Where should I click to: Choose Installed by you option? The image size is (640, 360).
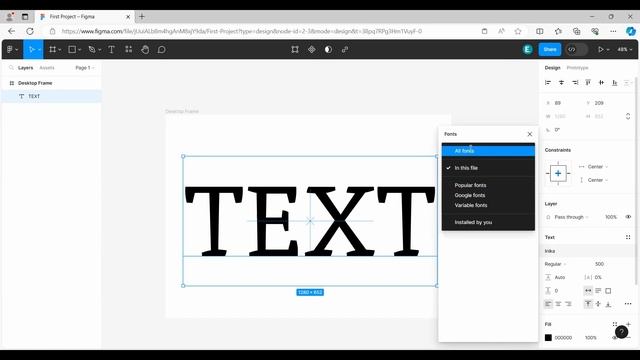click(x=488, y=222)
